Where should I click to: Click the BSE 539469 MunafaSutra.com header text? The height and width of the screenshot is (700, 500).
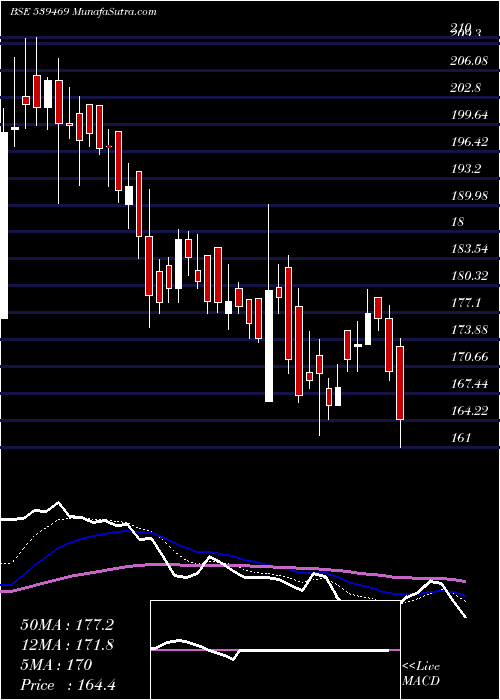pyautogui.click(x=83, y=12)
